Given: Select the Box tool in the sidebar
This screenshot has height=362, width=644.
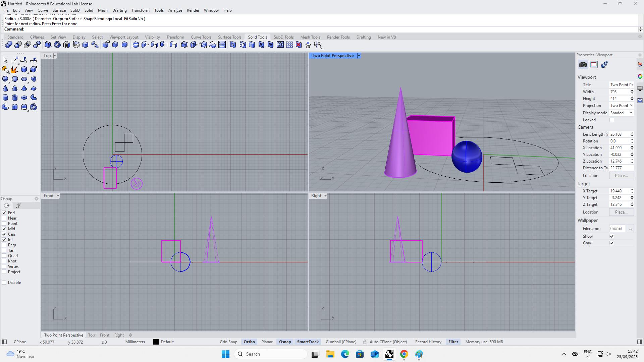Looking at the screenshot, I should click(x=24, y=69).
